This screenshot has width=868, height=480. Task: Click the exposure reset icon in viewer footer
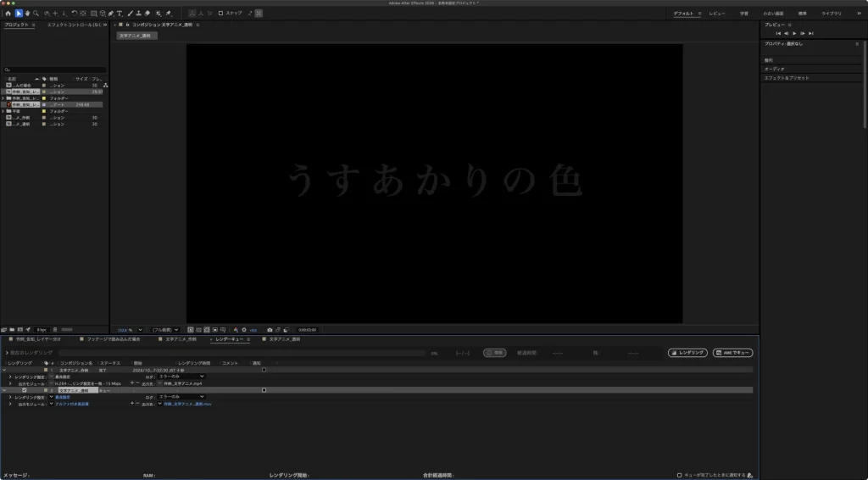click(x=243, y=330)
